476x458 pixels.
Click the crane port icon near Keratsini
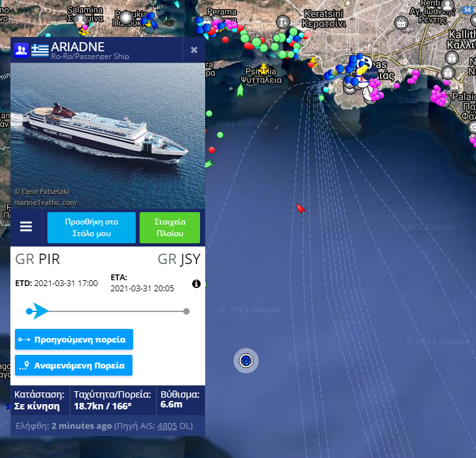[x=283, y=22]
